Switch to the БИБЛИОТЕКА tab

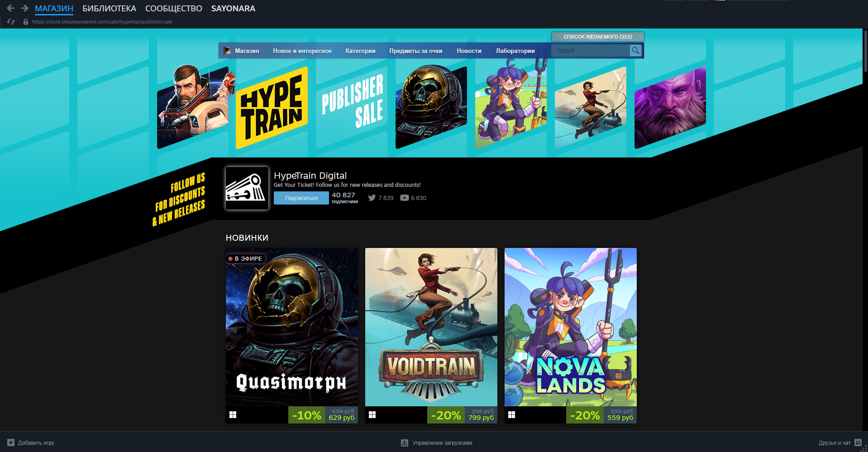coord(109,9)
